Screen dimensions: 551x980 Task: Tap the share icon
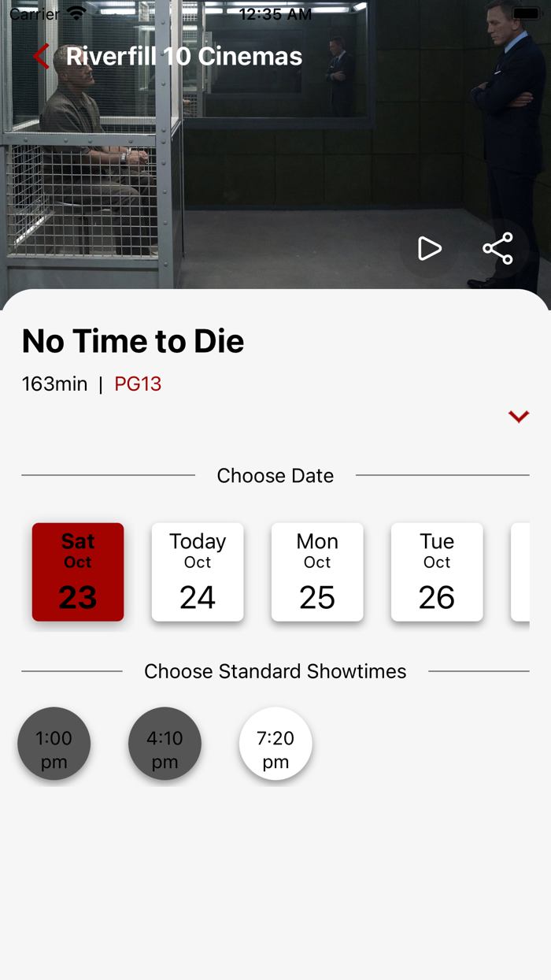(497, 249)
